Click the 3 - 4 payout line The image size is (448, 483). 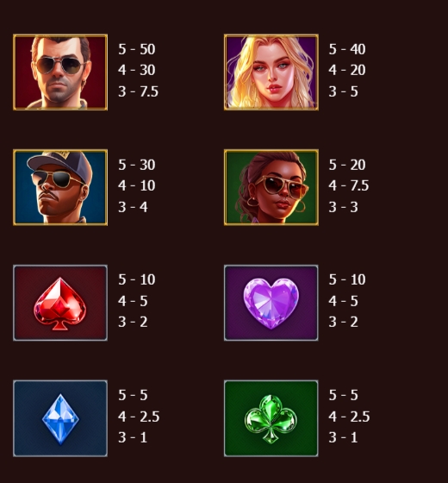click(133, 207)
